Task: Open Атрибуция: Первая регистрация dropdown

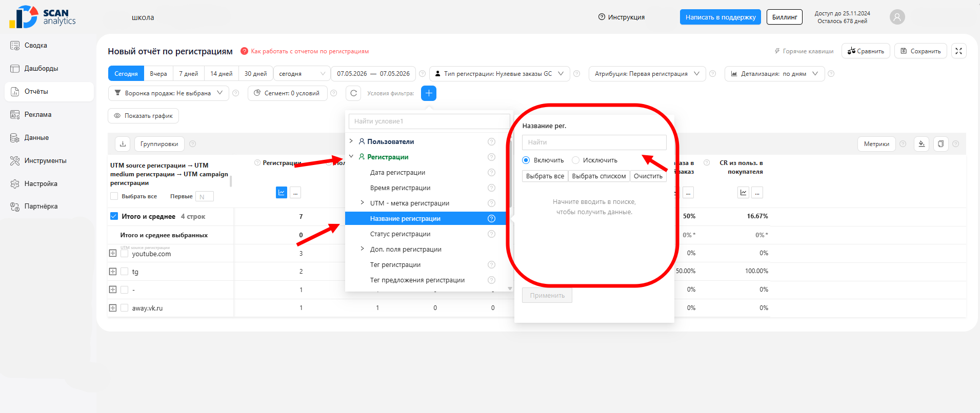Action: point(647,74)
